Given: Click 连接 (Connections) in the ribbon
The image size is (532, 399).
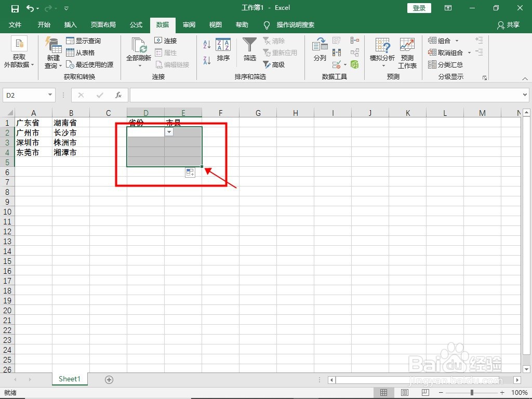Looking at the screenshot, I should click(166, 41).
